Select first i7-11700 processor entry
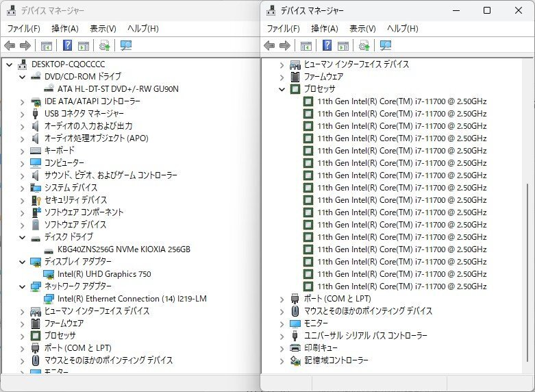Screen dimensions: 535x392 point(402,101)
